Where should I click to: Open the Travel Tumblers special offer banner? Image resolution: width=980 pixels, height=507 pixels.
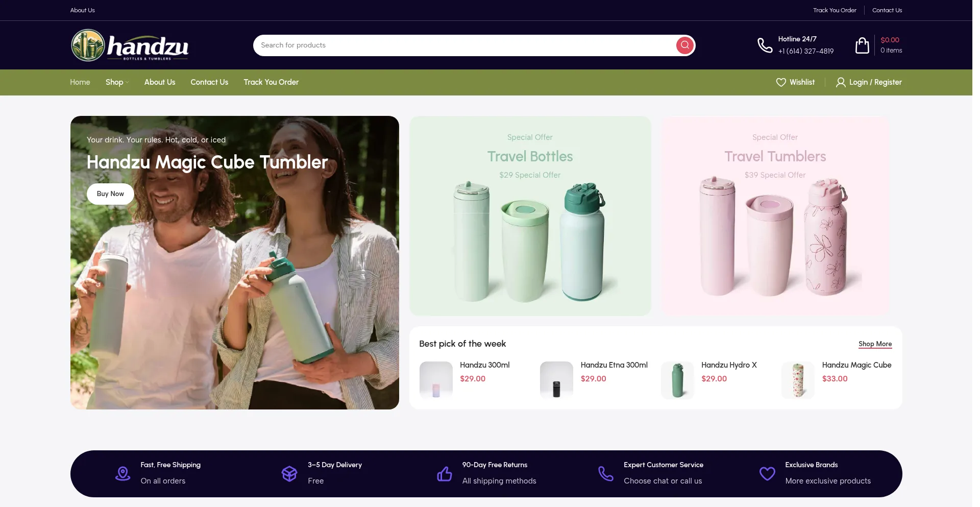(775, 215)
